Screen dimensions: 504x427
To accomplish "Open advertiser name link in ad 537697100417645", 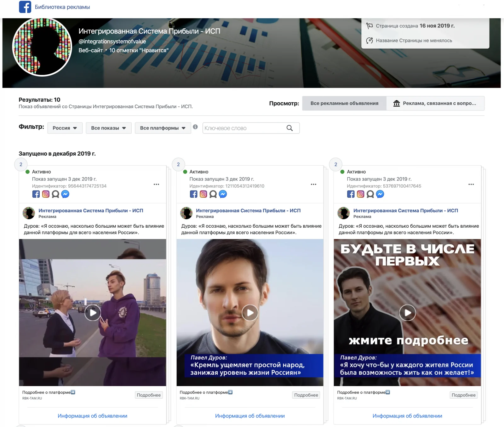I will point(406,210).
